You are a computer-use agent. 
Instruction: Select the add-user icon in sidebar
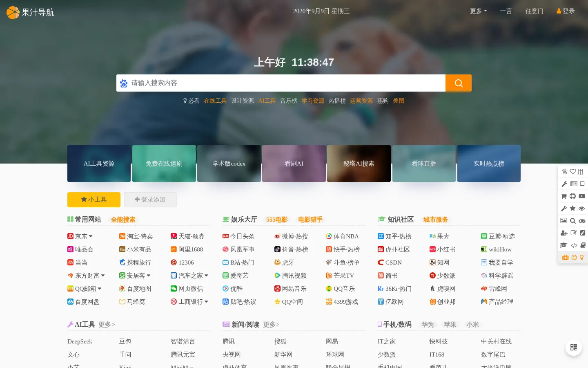click(x=564, y=233)
